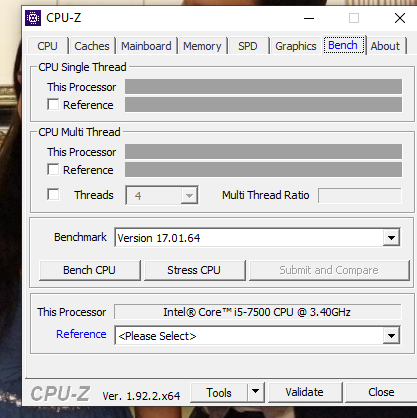The image size is (417, 418).
Task: Open the About tab
Action: click(x=385, y=46)
